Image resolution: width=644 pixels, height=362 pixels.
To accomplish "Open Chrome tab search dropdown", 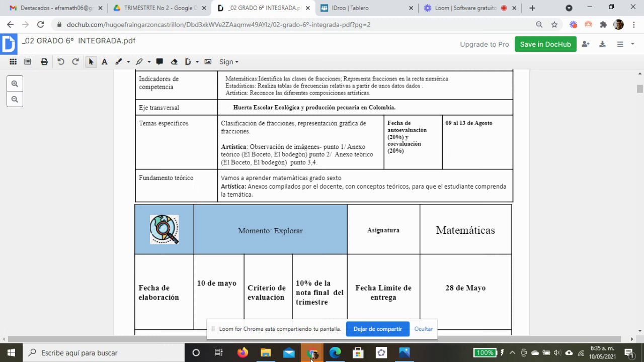I will point(569,8).
